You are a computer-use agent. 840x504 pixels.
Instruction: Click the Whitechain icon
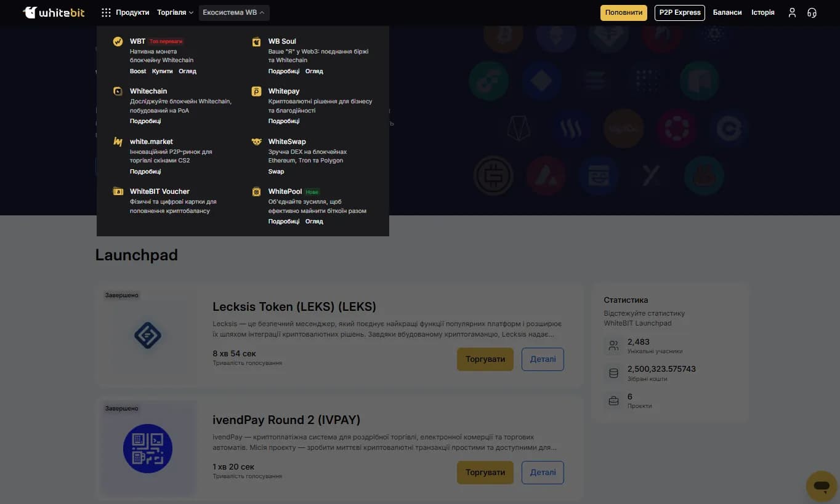(118, 92)
